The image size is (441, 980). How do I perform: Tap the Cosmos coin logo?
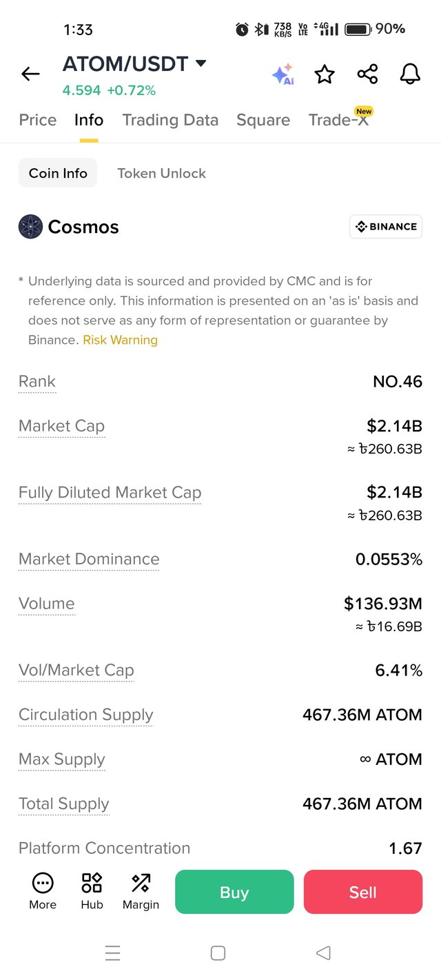30,227
